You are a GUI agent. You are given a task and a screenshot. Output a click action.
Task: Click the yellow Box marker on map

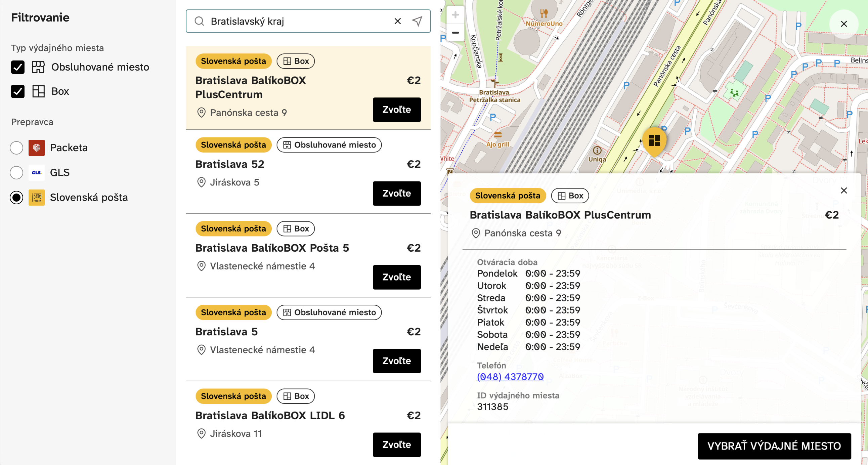654,141
